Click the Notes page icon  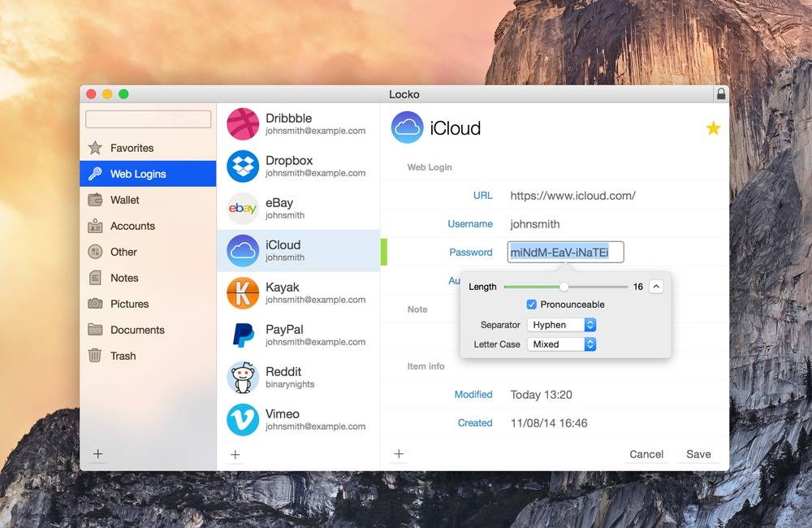coord(95,278)
